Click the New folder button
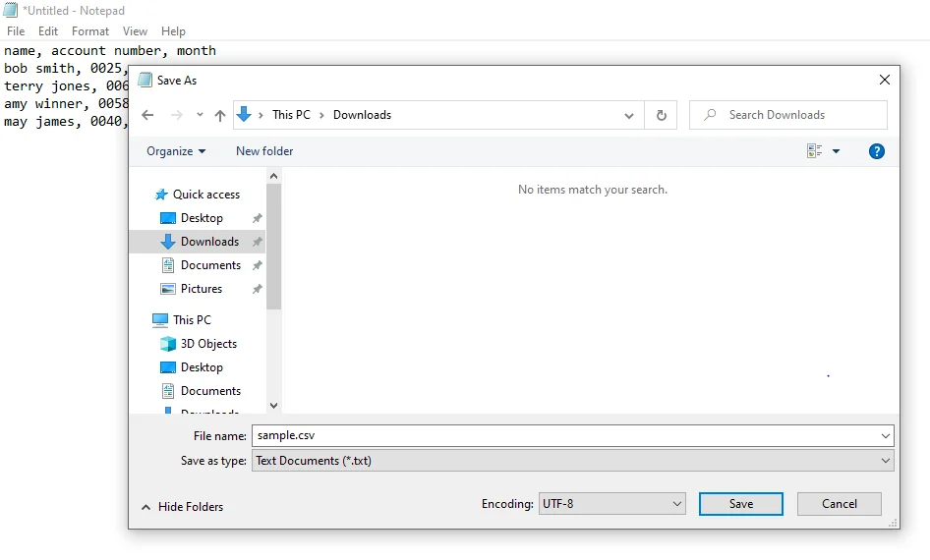The height and width of the screenshot is (560, 930). [x=264, y=151]
